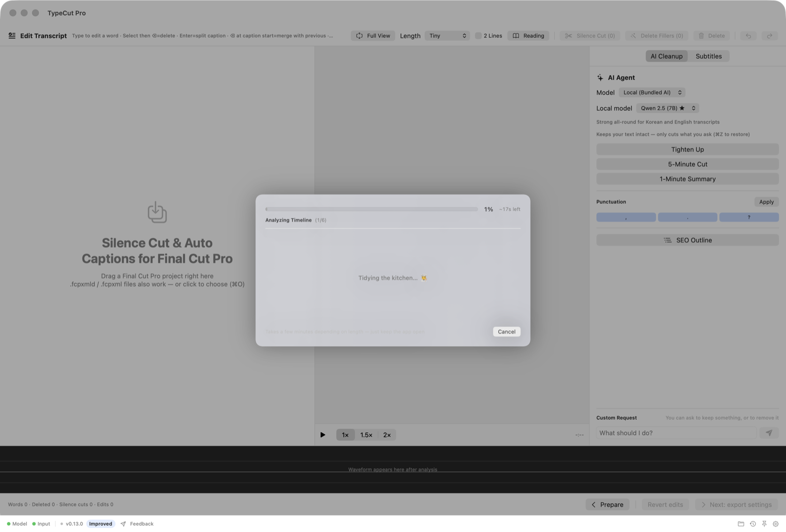Screen dimensions: 786x532
Task: Select the comma punctuation swatch
Action: [626, 217]
